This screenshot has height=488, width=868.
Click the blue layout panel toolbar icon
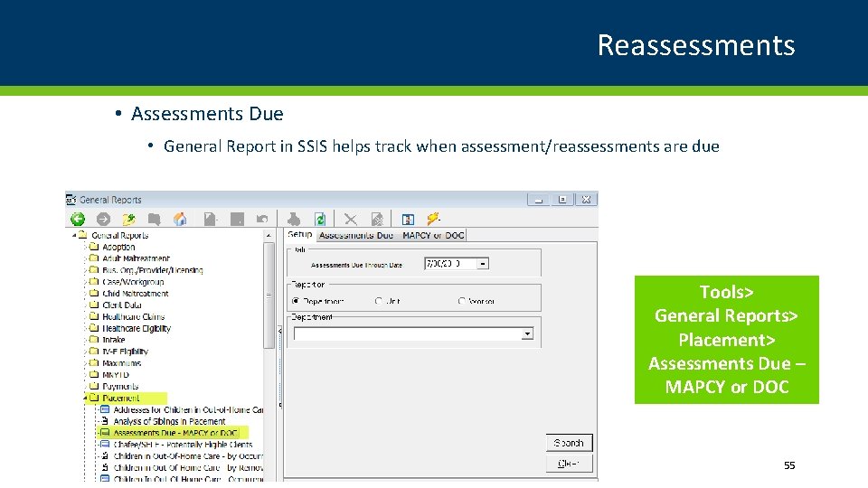(x=408, y=219)
